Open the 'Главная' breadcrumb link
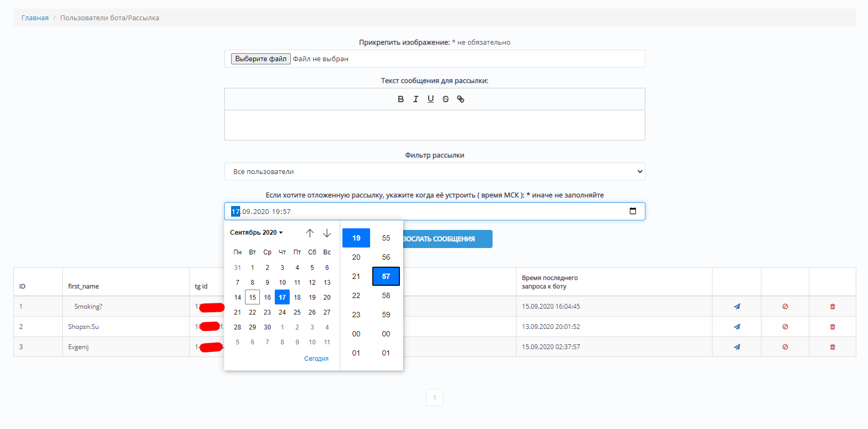The height and width of the screenshot is (429, 868). tap(35, 18)
